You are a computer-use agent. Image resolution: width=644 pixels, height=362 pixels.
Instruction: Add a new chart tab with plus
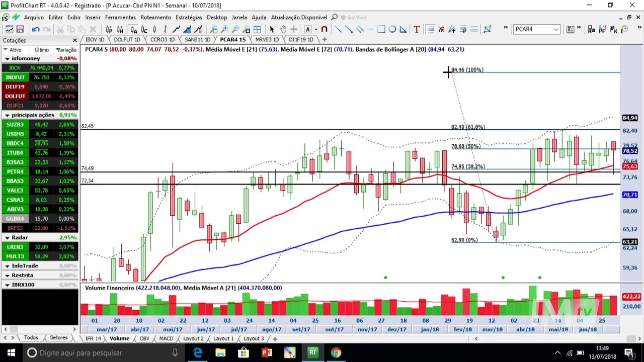(x=325, y=39)
